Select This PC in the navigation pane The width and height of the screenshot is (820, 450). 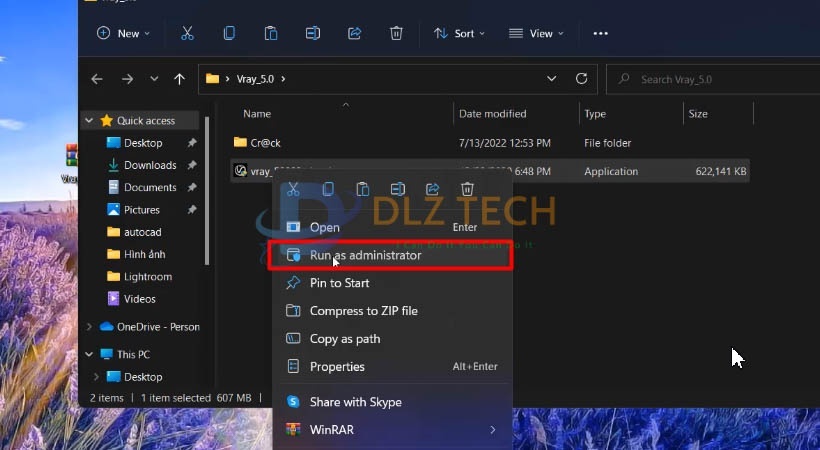[133, 354]
